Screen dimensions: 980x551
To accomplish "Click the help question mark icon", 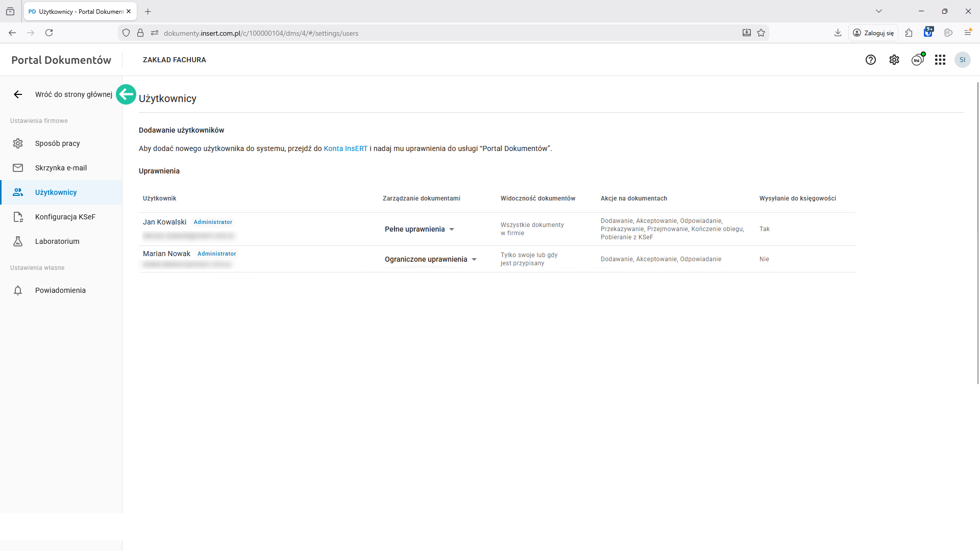I will [871, 60].
